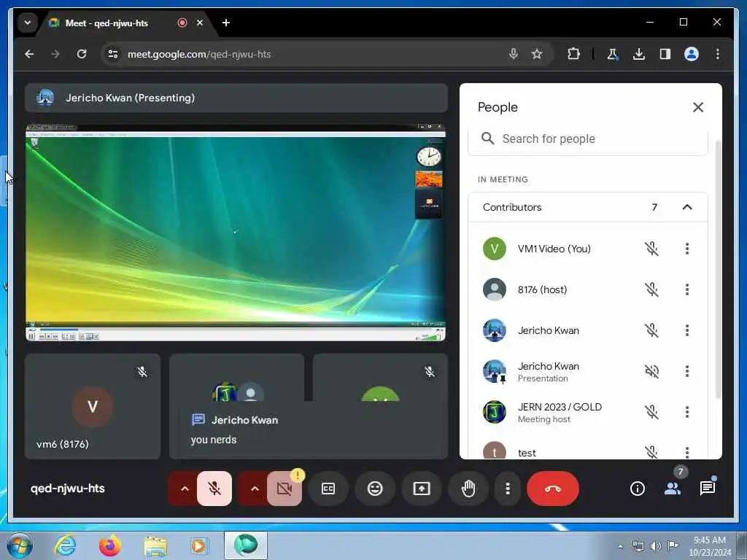Viewport: 747px width, 560px height.
Task: Toggle the microphone mute button in call controls
Action: point(214,489)
